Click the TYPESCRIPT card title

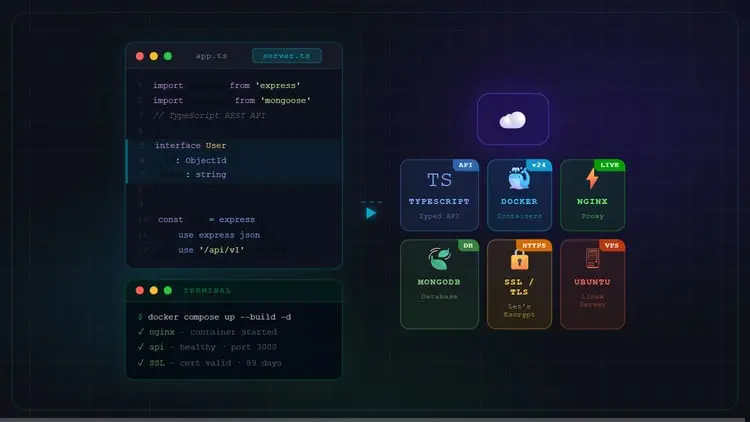pos(439,201)
